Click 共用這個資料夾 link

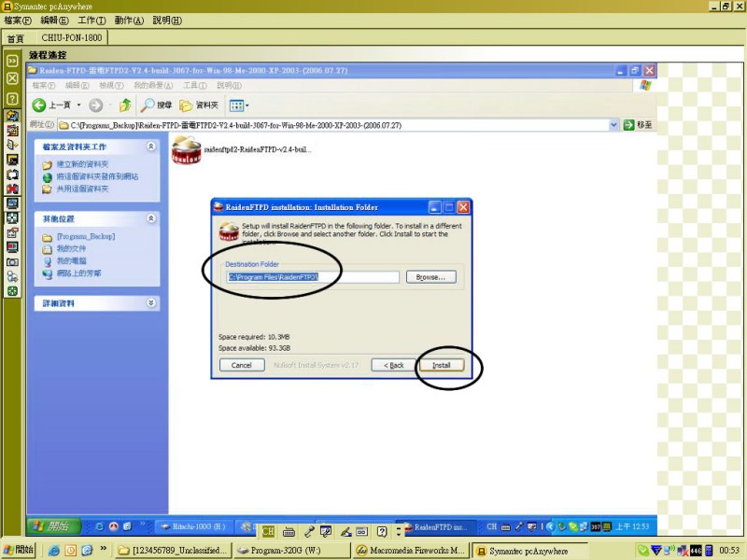(82, 189)
